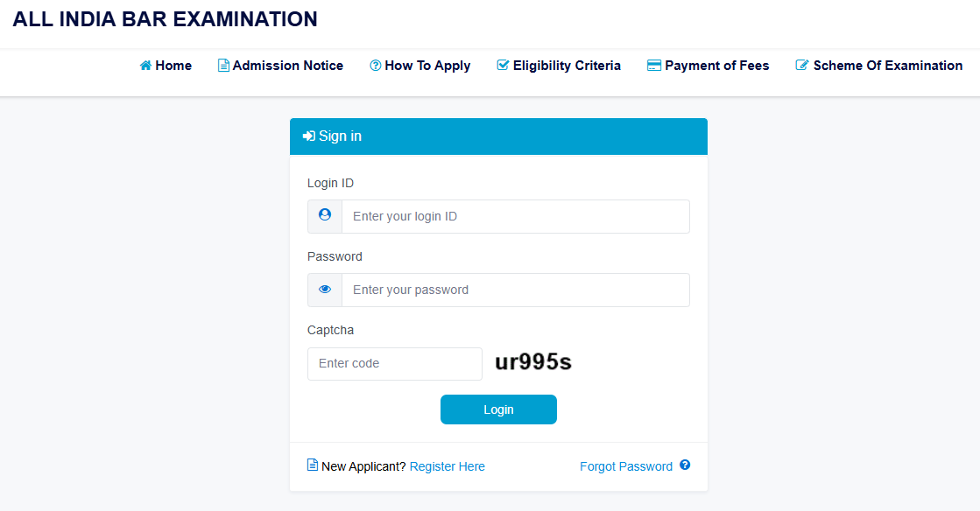Screen dimensions: 980x511
Task: Toggle password visibility with the eye icon
Action: pos(325,290)
